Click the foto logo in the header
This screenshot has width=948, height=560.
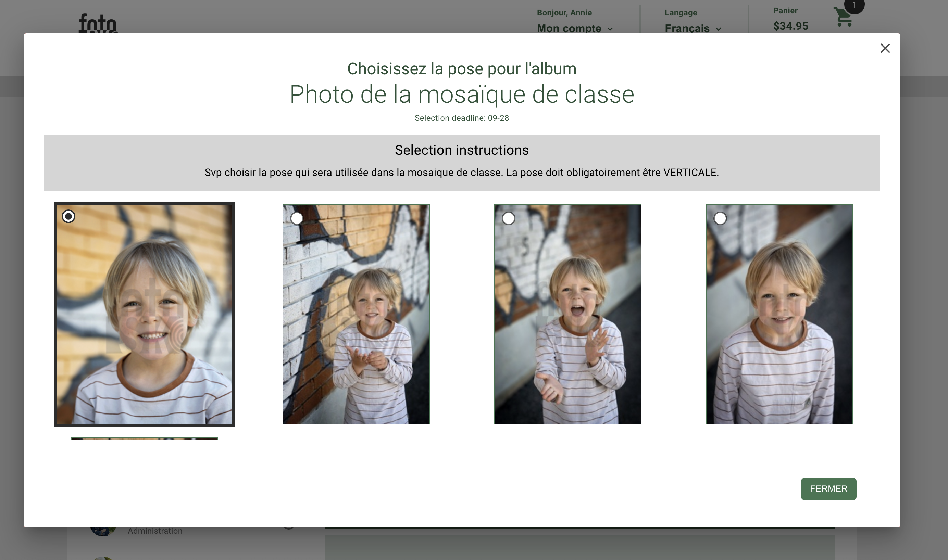point(97,23)
